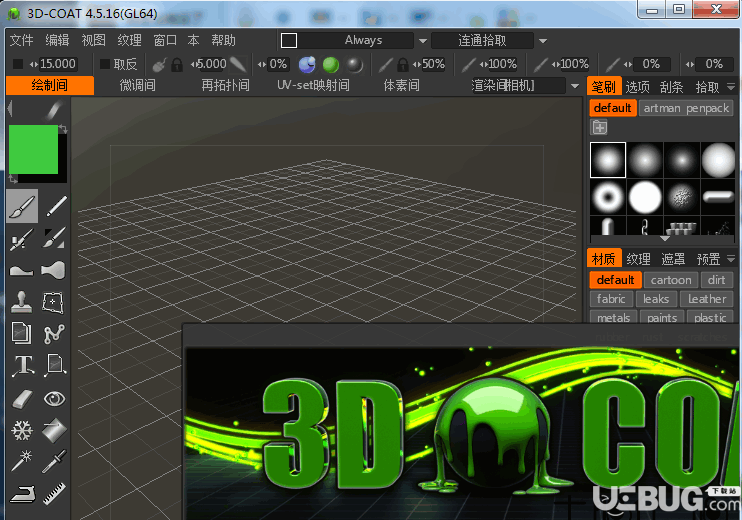
Task: Select the Clone stamp tool
Action: [x=22, y=302]
